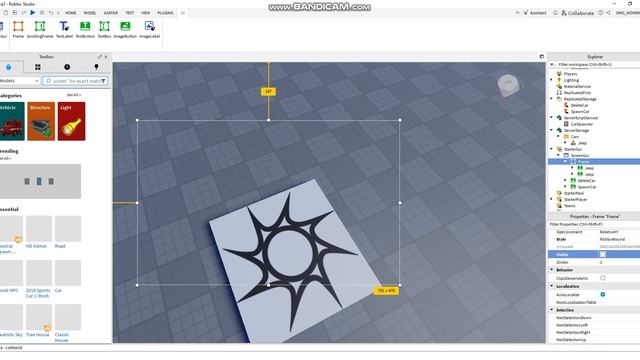Open the Toolbox Inventory grid tab
640x360 pixels.
coord(38,67)
